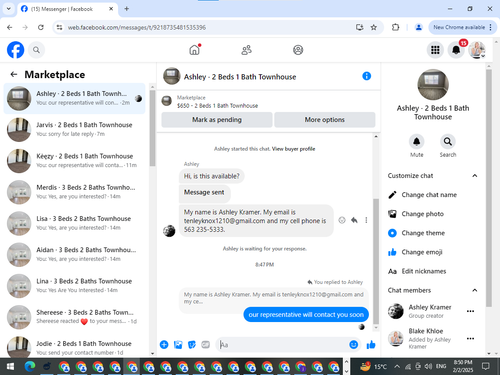Open Windows notification center icon
Image resolution: width=500 pixels, height=375 pixels.
pyautogui.click(x=486, y=367)
